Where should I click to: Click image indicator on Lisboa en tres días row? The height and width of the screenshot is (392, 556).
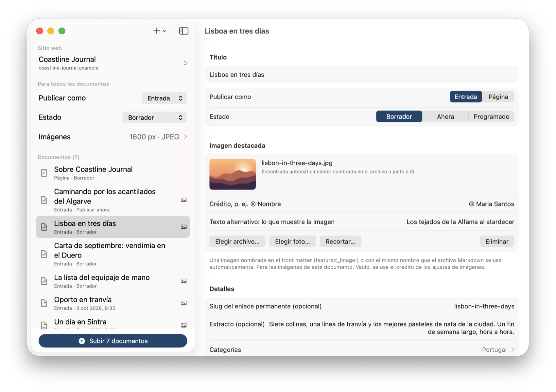click(x=184, y=227)
